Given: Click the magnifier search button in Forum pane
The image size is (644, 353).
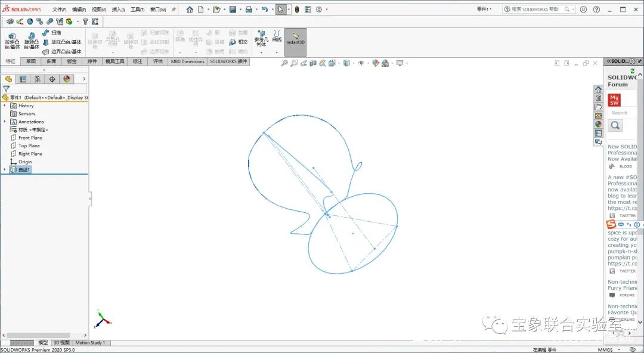Looking at the screenshot, I should point(615,125).
